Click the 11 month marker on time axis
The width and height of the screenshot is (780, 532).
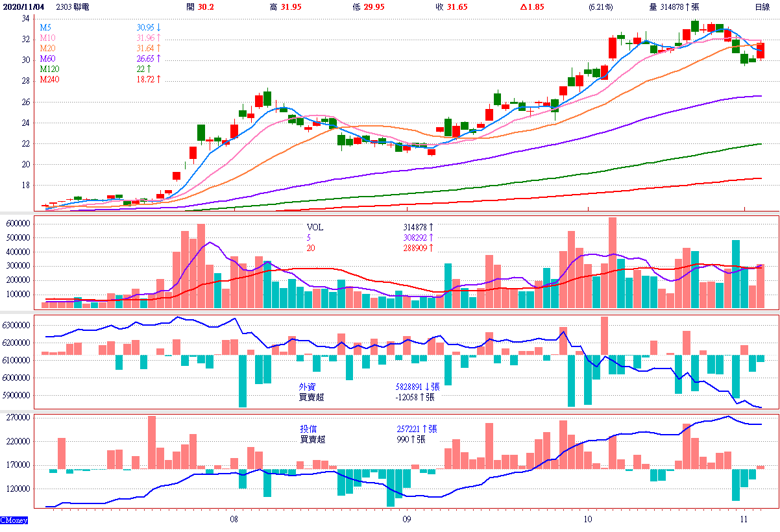pos(744,520)
